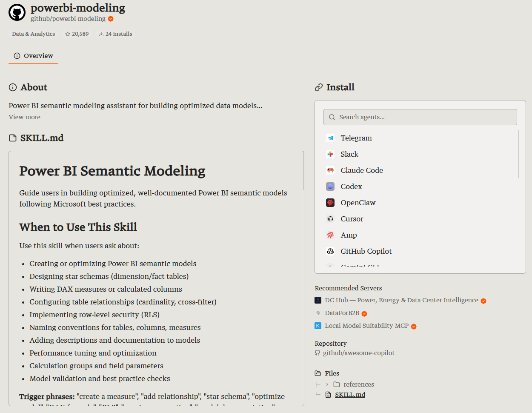Click the repository fork icon
Screen dimensions: 532x413
click(x=317, y=353)
